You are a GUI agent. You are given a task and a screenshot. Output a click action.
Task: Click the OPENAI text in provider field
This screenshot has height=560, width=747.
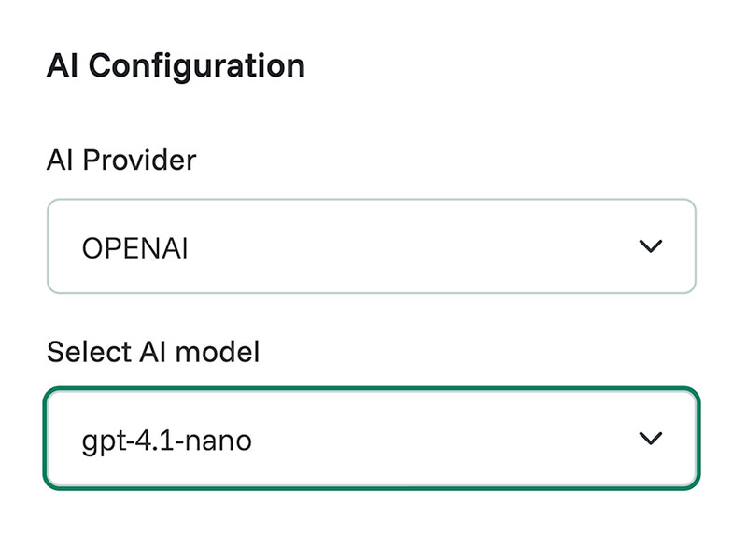point(134,248)
